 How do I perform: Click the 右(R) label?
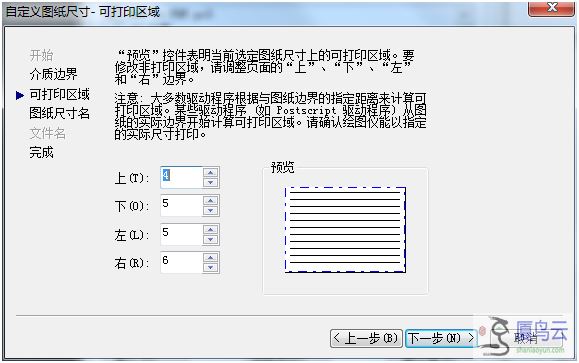pyautogui.click(x=132, y=263)
